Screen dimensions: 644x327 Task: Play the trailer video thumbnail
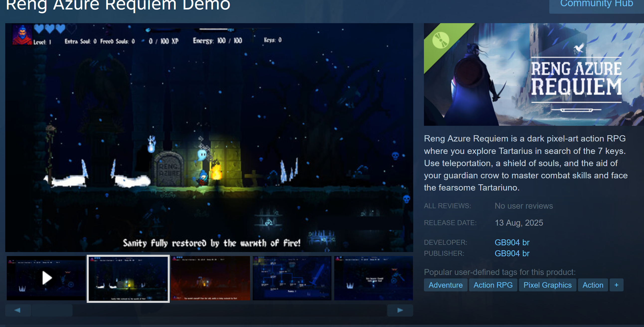coord(46,278)
